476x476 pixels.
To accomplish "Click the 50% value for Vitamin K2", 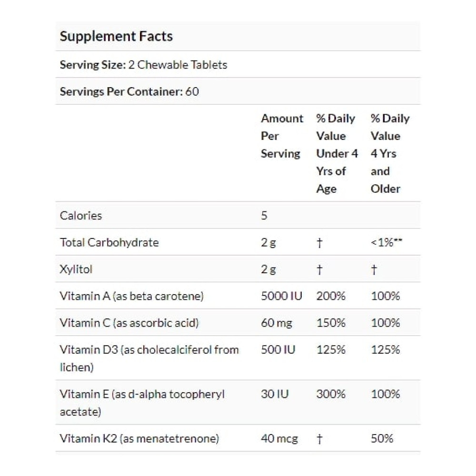I will (382, 439).
